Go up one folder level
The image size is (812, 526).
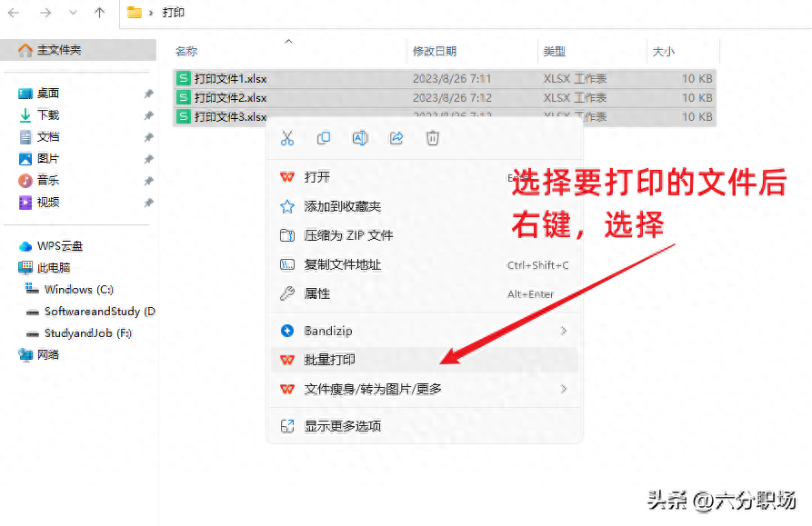pos(99,13)
